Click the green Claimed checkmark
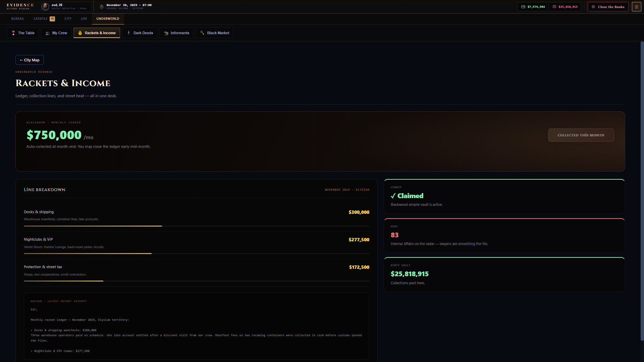This screenshot has height=362, width=644. pyautogui.click(x=393, y=196)
